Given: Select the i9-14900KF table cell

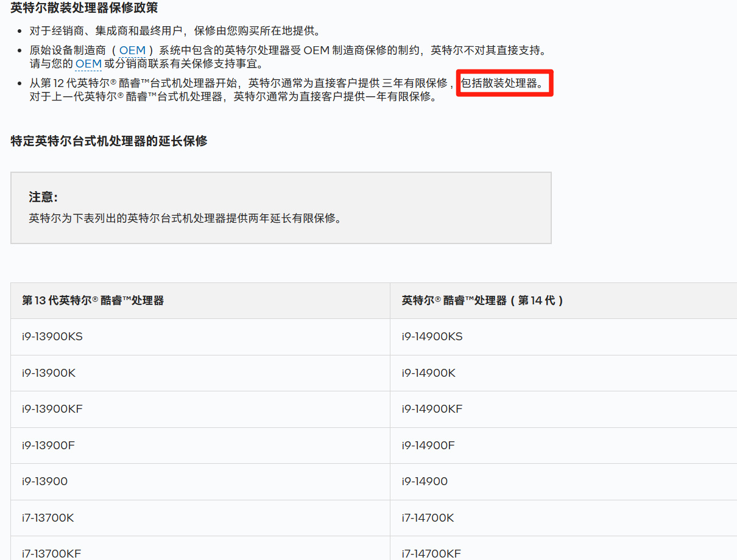Looking at the screenshot, I should click(563, 409).
